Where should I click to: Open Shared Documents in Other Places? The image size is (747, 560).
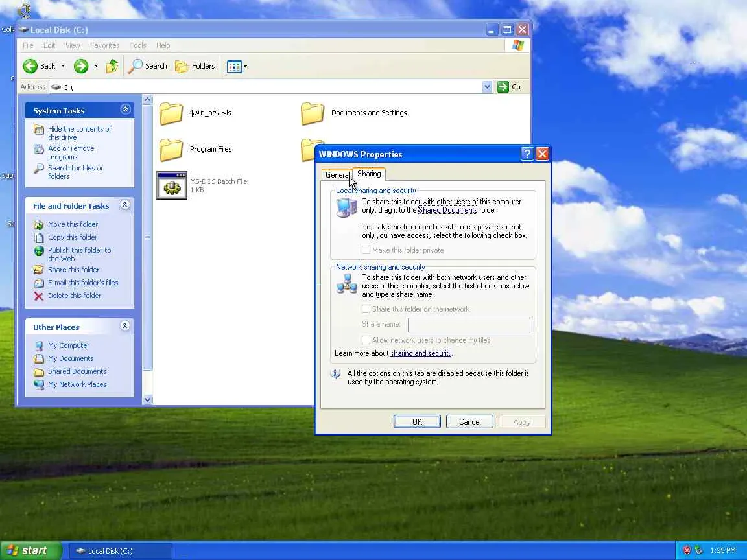pyautogui.click(x=77, y=371)
